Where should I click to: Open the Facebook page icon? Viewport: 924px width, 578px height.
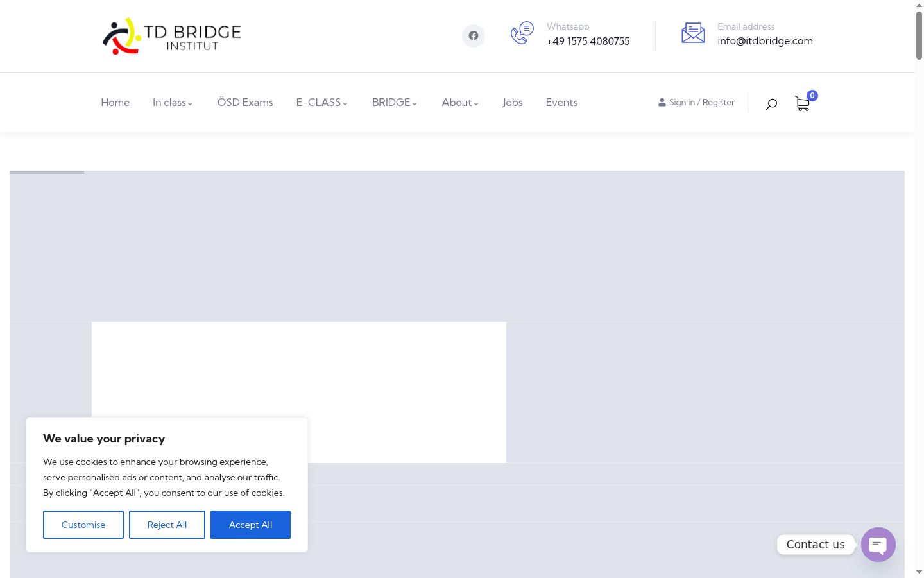[474, 36]
